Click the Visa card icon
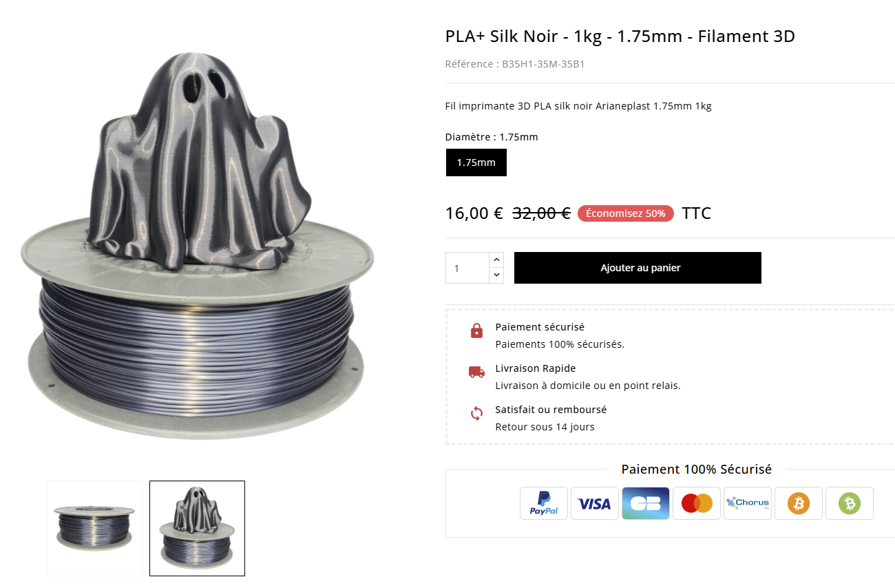The image size is (895, 588). coord(595,503)
